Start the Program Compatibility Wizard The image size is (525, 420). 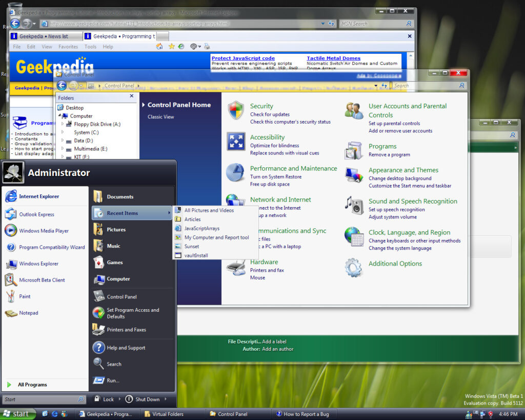coord(45,247)
